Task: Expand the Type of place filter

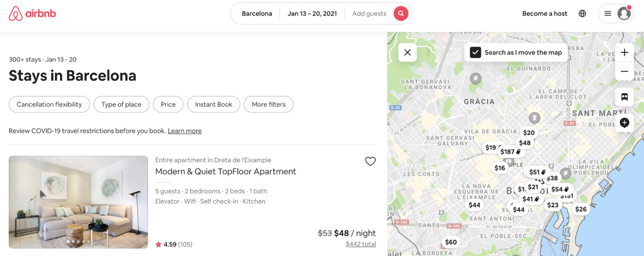Action: pos(121,105)
